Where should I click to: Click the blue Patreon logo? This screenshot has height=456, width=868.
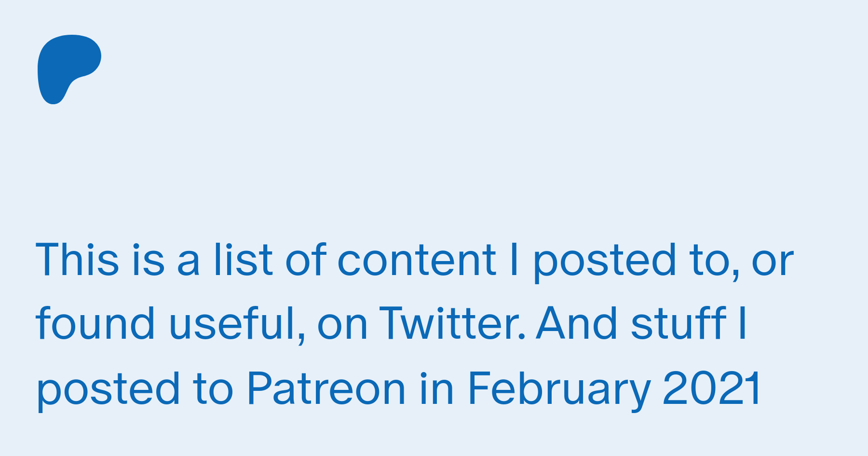tap(69, 69)
